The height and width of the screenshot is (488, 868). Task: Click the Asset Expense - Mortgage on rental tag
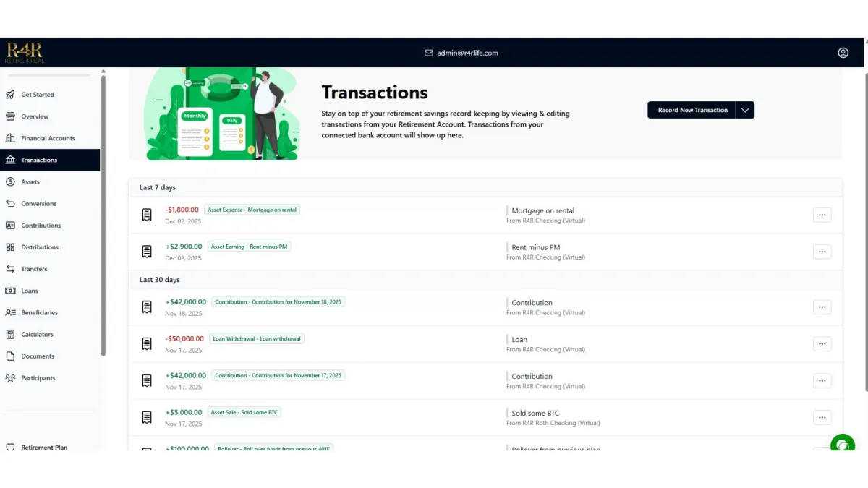(252, 210)
